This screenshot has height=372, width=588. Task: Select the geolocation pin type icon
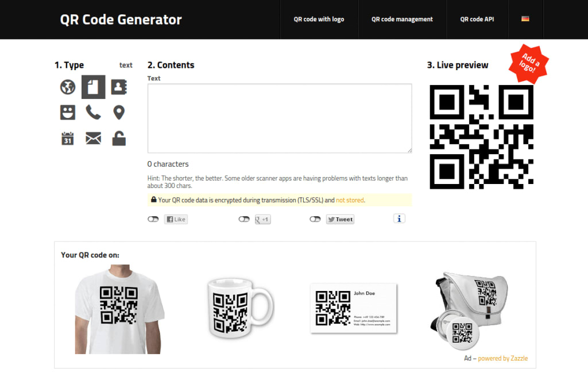pyautogui.click(x=119, y=112)
